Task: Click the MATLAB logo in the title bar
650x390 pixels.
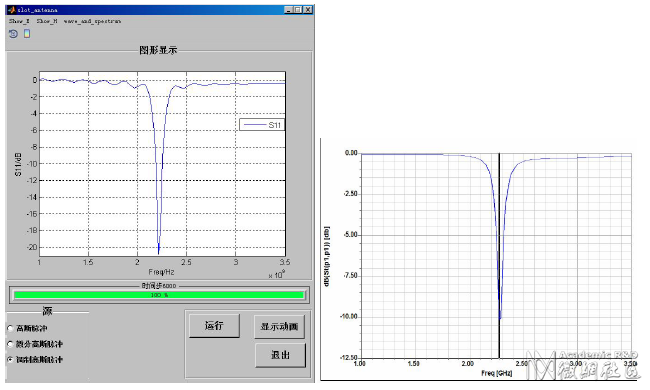Action: click(12, 10)
